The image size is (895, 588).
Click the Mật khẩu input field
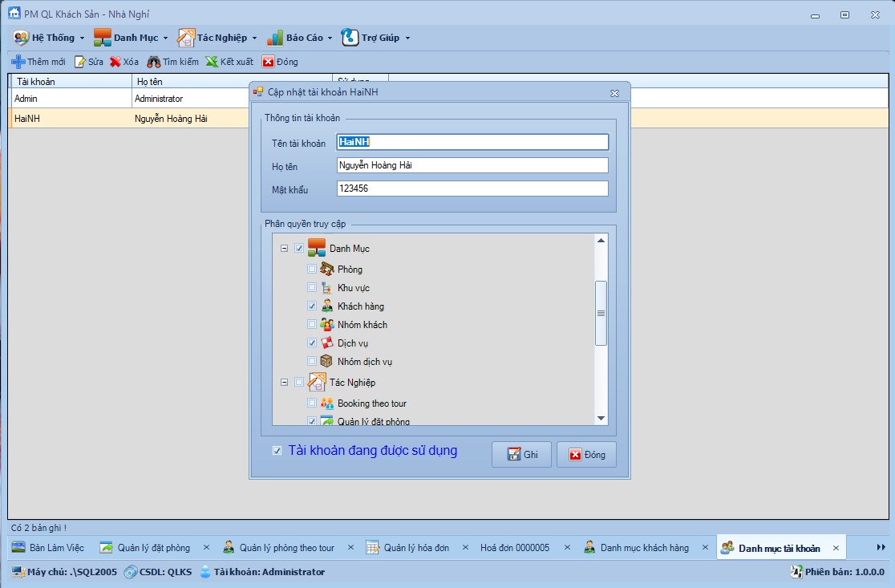click(472, 189)
